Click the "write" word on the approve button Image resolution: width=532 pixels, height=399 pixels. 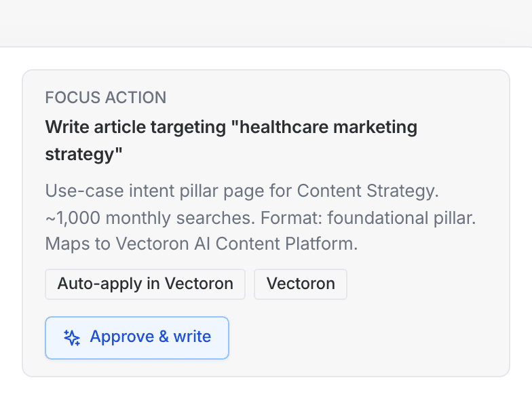[x=192, y=337]
